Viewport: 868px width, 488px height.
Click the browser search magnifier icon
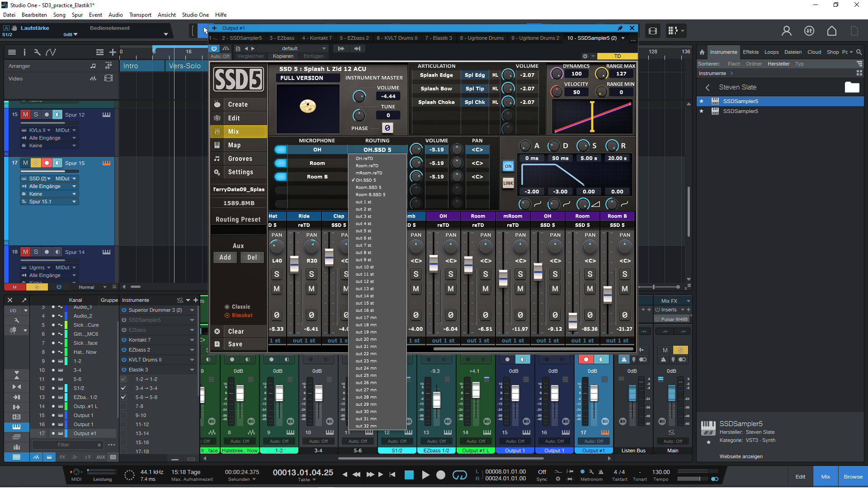(859, 52)
